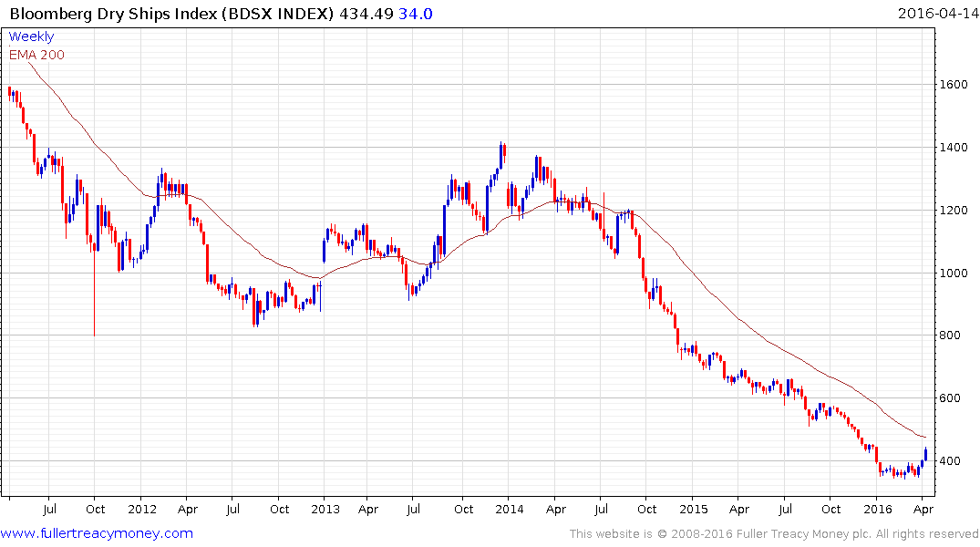The image size is (980, 547).
Task: Click the '1400' y-axis label
Action: click(x=954, y=148)
